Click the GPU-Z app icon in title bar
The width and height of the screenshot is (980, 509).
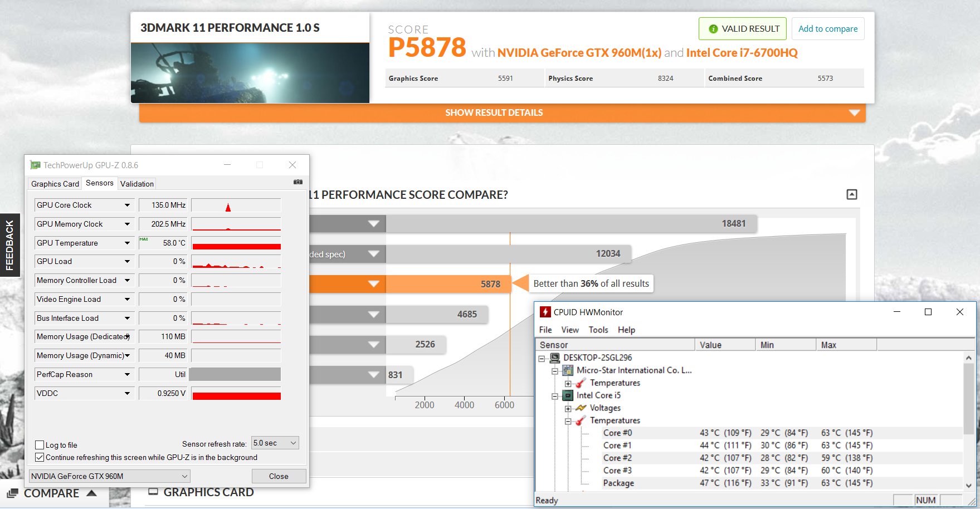pos(35,165)
